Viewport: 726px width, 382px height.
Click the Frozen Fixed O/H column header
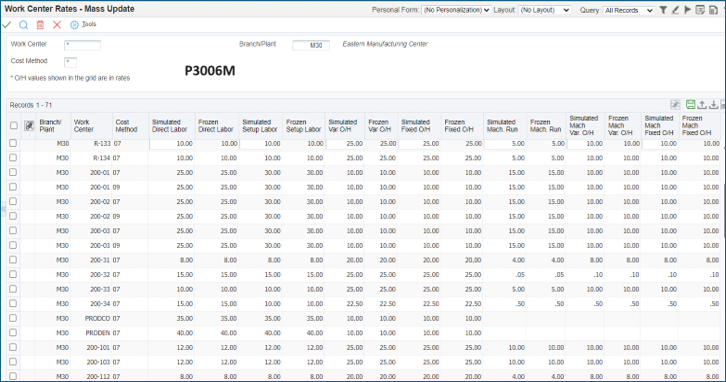[x=462, y=125]
